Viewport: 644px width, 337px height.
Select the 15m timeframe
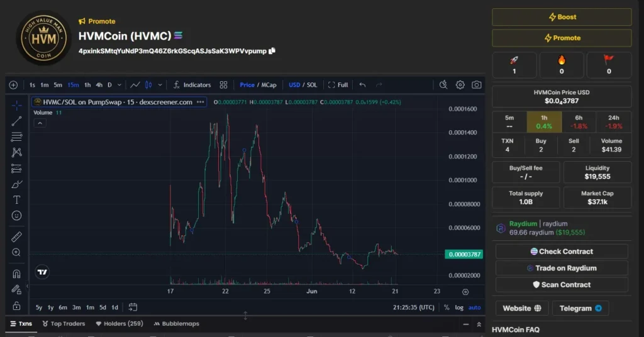click(73, 85)
